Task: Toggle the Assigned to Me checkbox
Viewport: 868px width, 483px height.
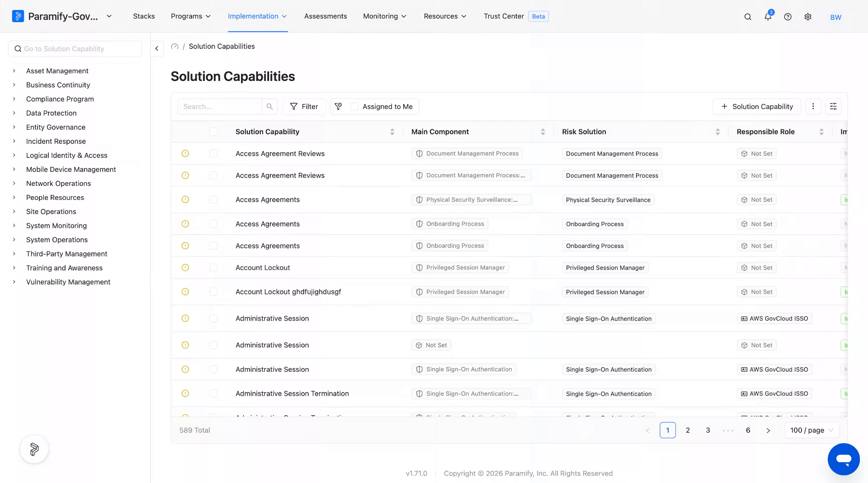Action: pos(355,106)
